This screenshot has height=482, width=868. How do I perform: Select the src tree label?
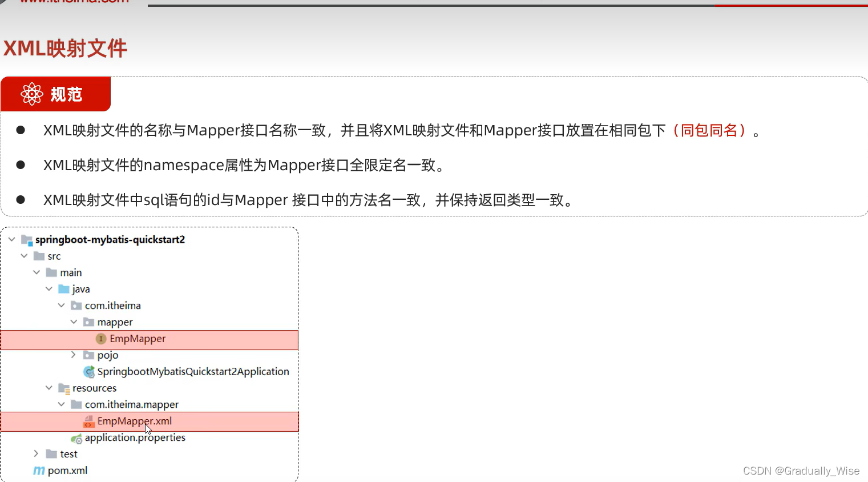(x=54, y=256)
